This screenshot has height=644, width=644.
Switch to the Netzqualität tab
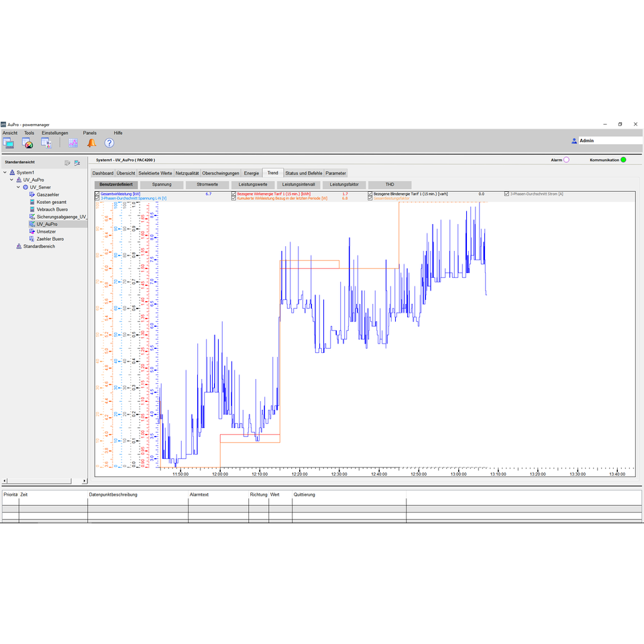point(187,173)
